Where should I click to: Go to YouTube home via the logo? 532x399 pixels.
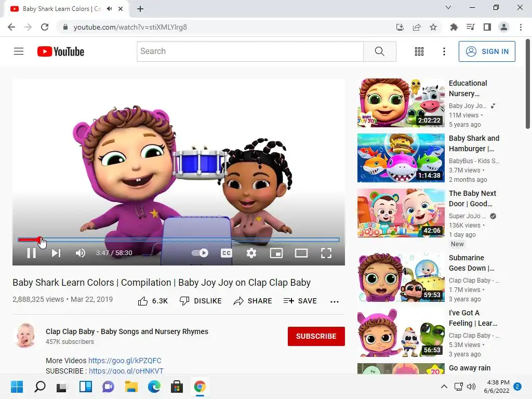tap(61, 51)
